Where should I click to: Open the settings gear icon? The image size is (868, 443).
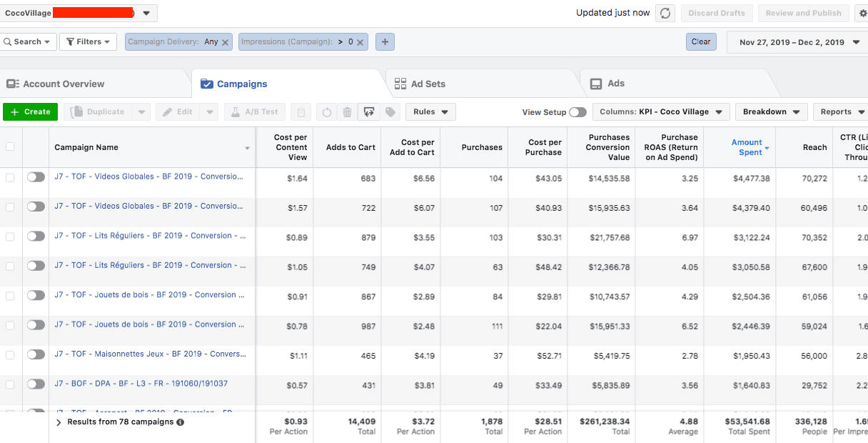point(863,13)
